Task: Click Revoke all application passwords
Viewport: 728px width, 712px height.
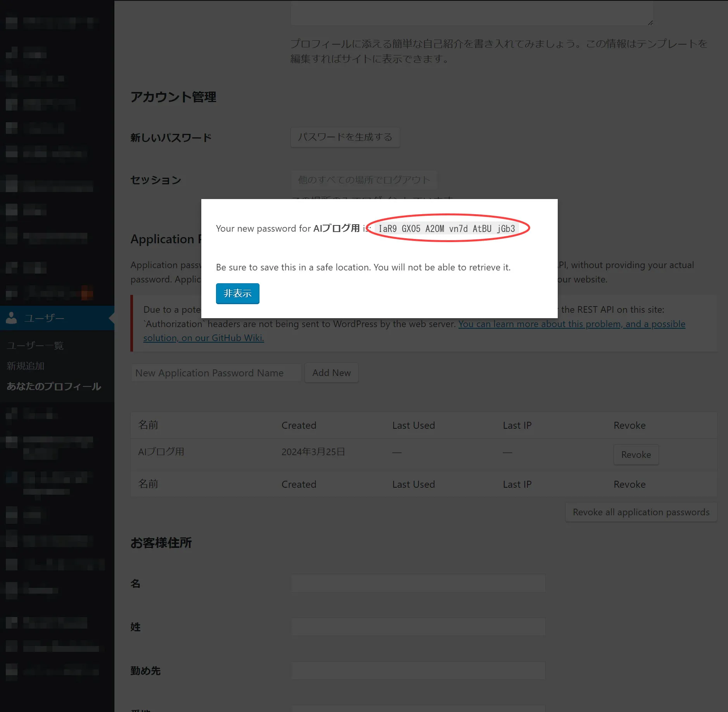Action: point(641,512)
